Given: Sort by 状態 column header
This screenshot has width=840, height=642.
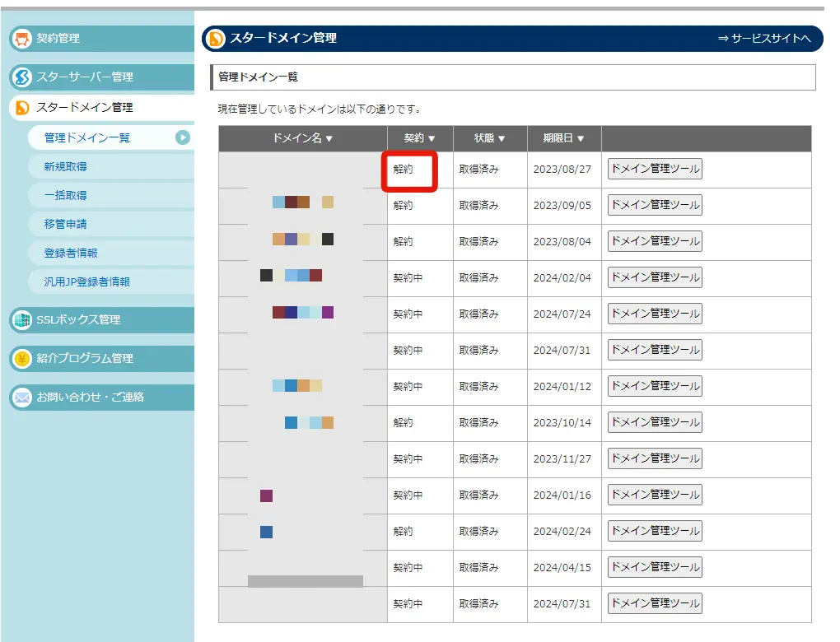Looking at the screenshot, I should [489, 139].
